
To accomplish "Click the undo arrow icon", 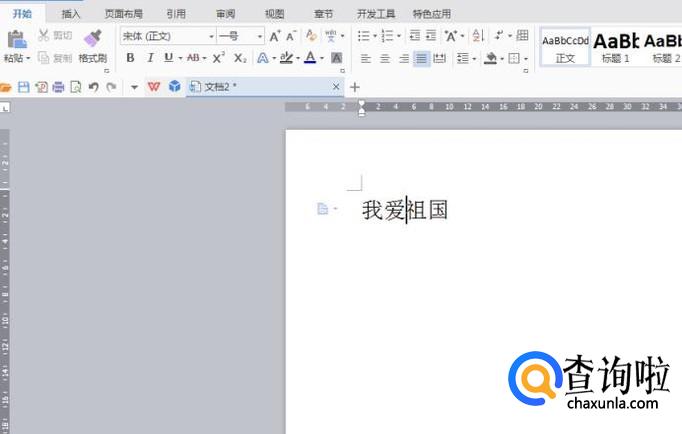I will (x=93, y=87).
